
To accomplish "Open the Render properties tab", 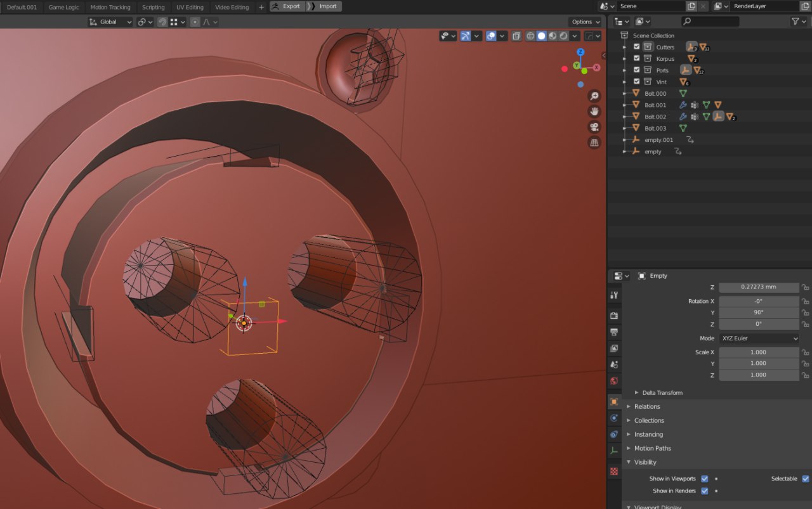I will 613,315.
